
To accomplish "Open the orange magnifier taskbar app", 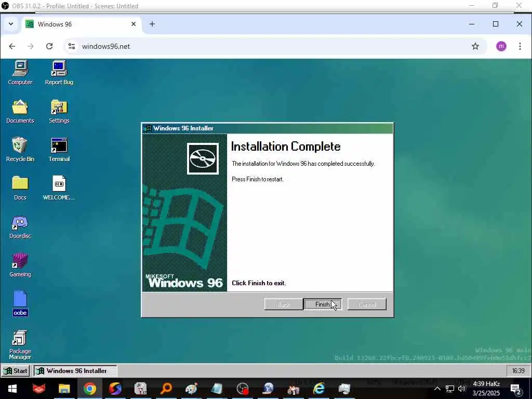I will click(166, 389).
